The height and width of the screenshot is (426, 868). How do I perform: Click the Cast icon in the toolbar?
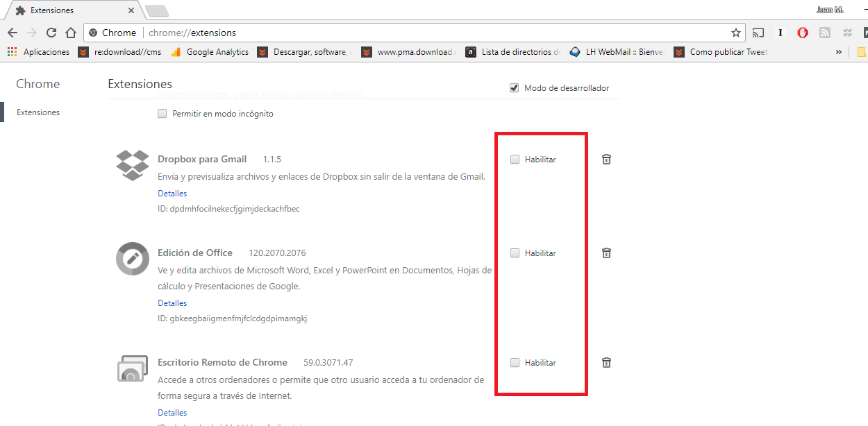tap(758, 33)
